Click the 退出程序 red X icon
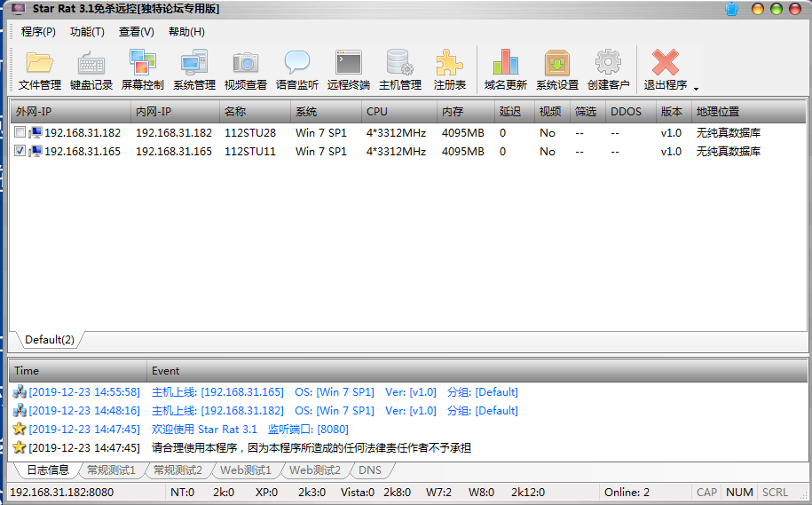812x505 pixels. click(665, 62)
